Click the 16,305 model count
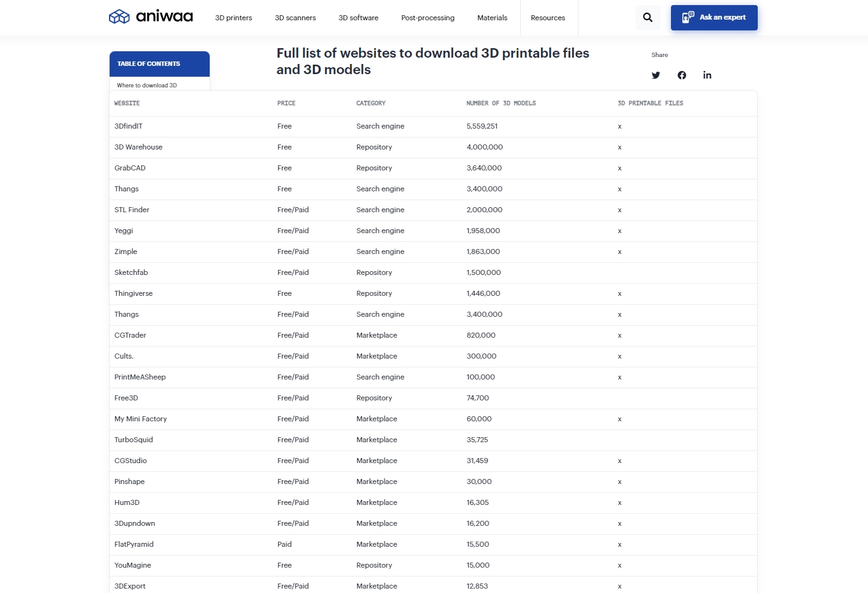The width and height of the screenshot is (868, 593). tap(478, 502)
